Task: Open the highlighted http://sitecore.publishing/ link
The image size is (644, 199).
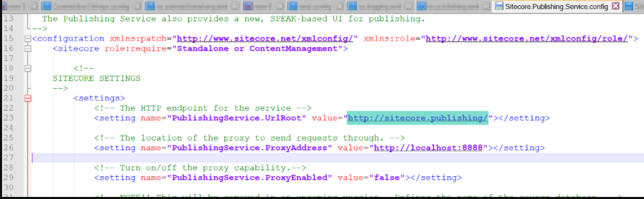Action: coord(418,118)
